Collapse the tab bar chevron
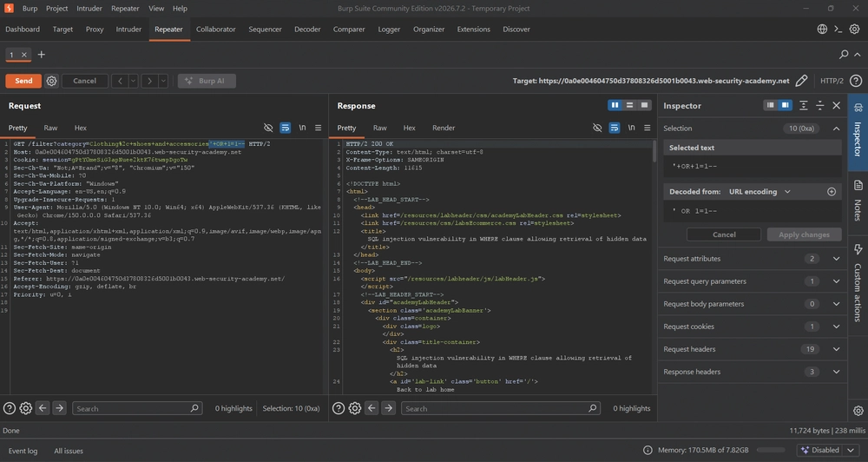Viewport: 868px width, 462px height. (858, 55)
